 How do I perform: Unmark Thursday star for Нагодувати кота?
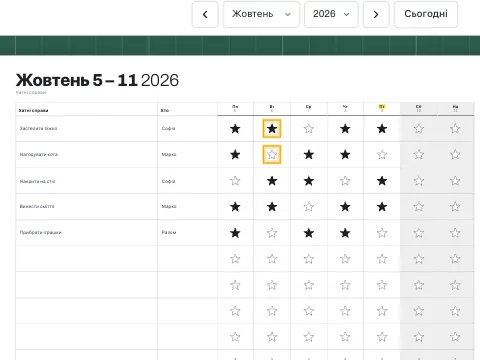click(x=345, y=155)
